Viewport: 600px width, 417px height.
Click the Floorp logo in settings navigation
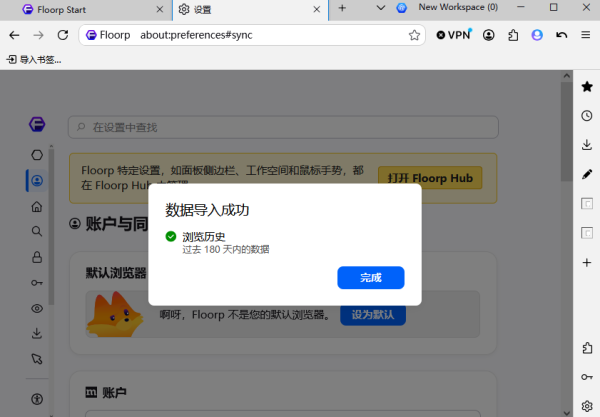37,124
